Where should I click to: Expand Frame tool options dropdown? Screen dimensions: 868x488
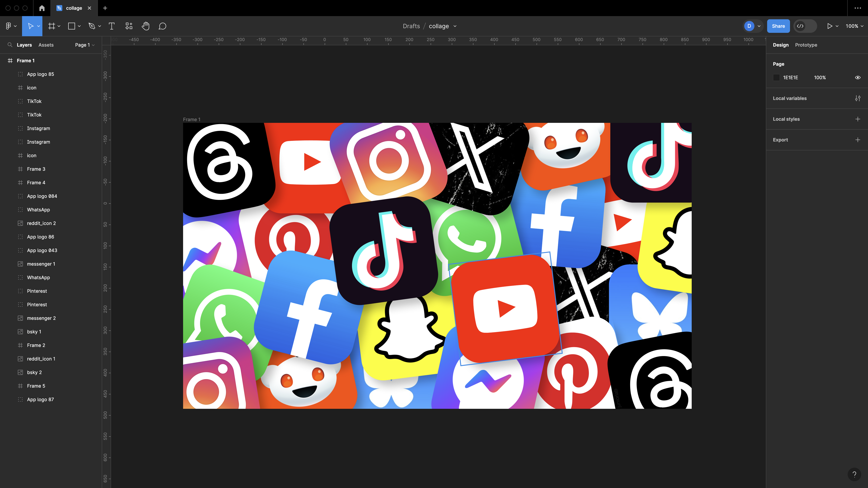click(x=59, y=26)
